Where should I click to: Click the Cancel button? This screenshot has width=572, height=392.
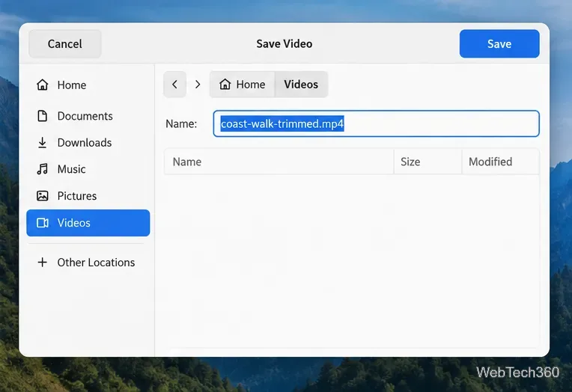tap(65, 43)
